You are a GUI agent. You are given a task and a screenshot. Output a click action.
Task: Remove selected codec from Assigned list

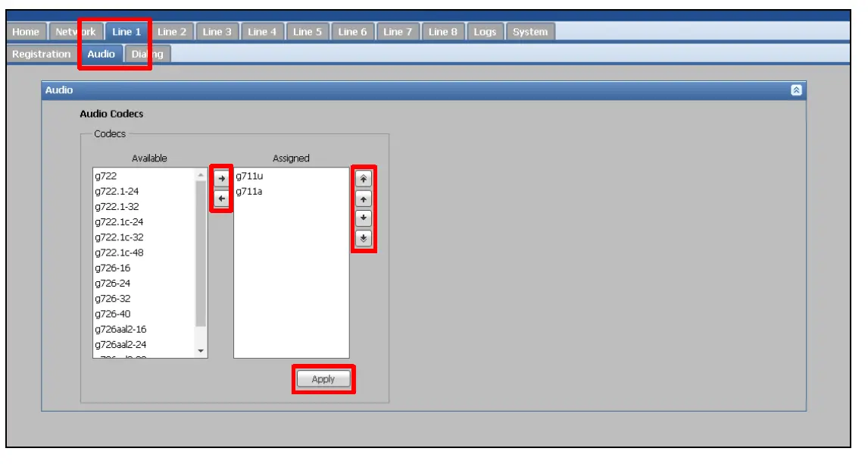[x=221, y=199]
